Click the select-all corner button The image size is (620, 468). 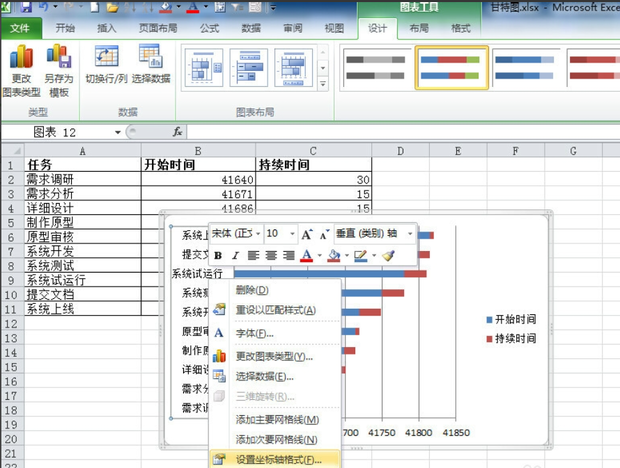(13, 151)
